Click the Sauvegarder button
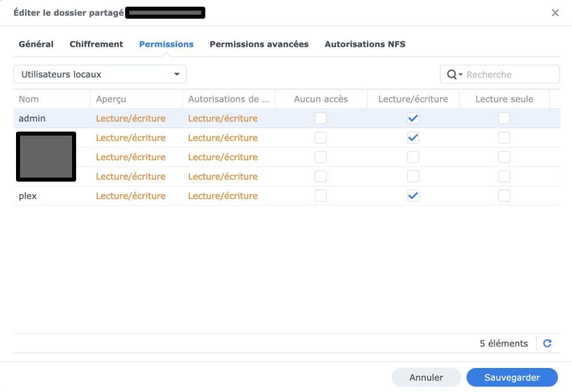Image resolution: width=572 pixels, height=392 pixels. (512, 378)
